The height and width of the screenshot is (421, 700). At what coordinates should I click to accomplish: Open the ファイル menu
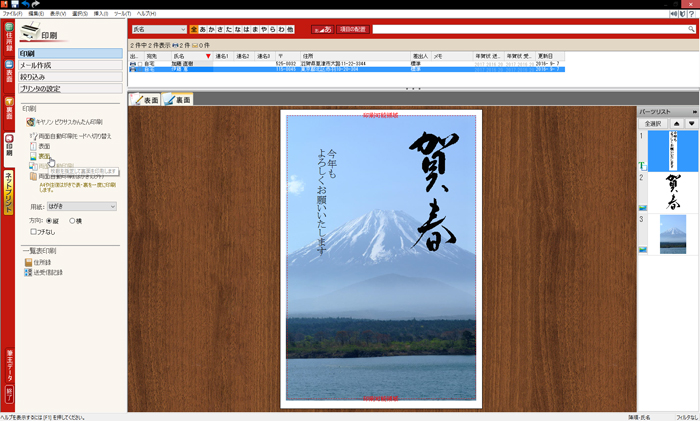pyautogui.click(x=13, y=13)
